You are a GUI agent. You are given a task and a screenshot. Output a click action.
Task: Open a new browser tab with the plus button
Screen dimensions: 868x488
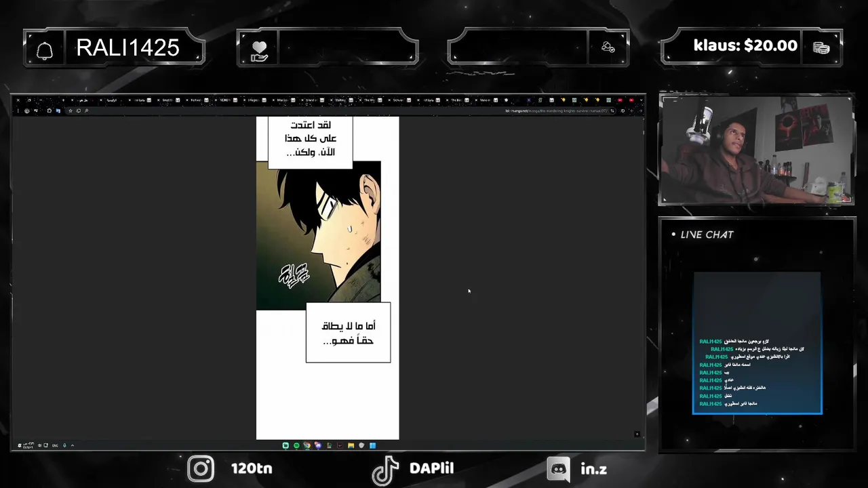[x=63, y=100]
